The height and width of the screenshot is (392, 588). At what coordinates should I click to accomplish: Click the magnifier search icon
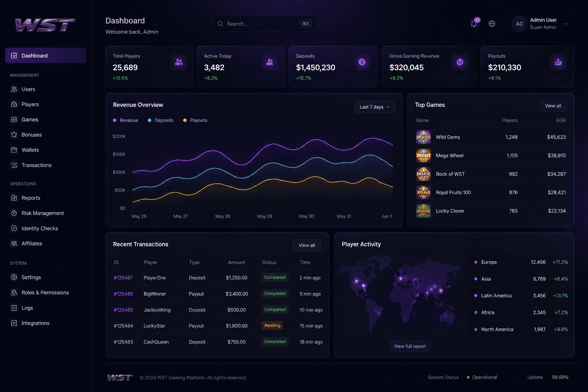pos(220,24)
